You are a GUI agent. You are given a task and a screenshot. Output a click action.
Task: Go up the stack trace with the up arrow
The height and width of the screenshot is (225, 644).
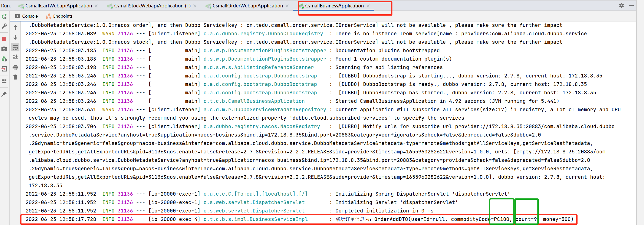pos(15,27)
